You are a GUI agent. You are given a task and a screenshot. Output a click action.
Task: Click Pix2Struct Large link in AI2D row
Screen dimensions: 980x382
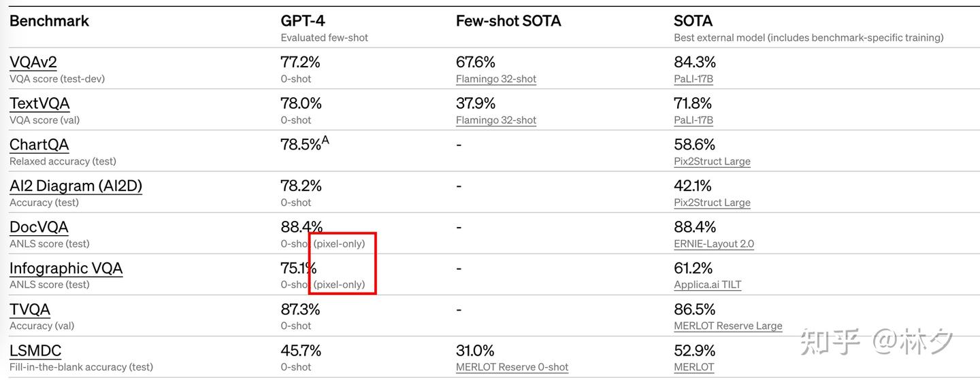[x=712, y=203]
